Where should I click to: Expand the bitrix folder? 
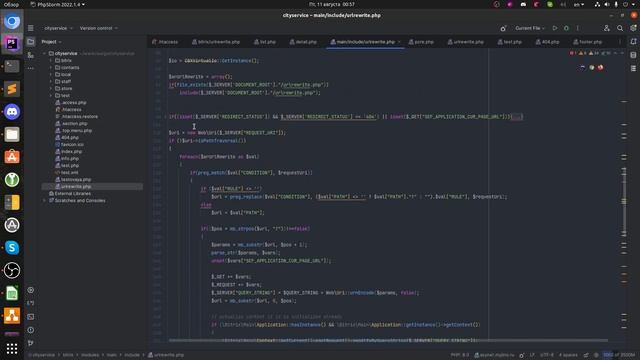tap(51, 60)
